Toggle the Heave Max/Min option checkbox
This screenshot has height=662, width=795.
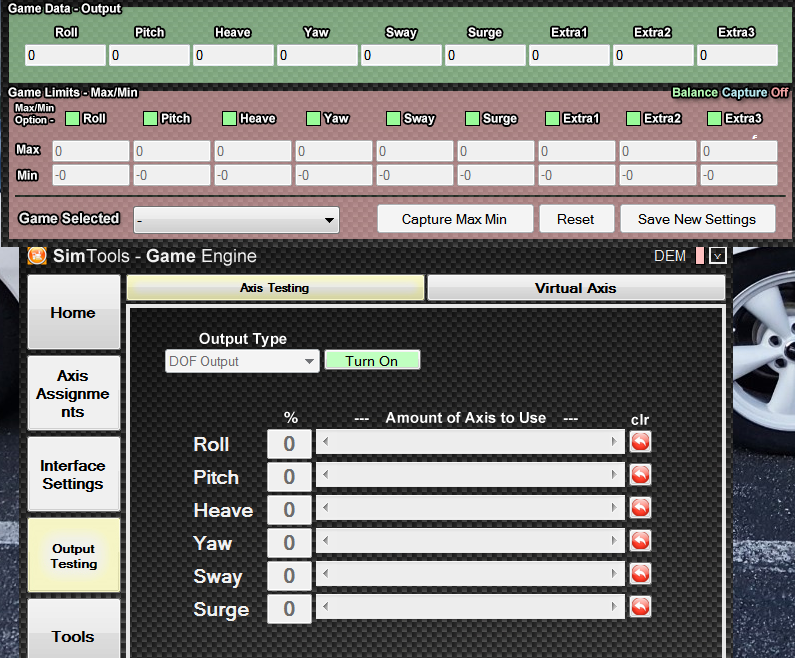point(230,119)
